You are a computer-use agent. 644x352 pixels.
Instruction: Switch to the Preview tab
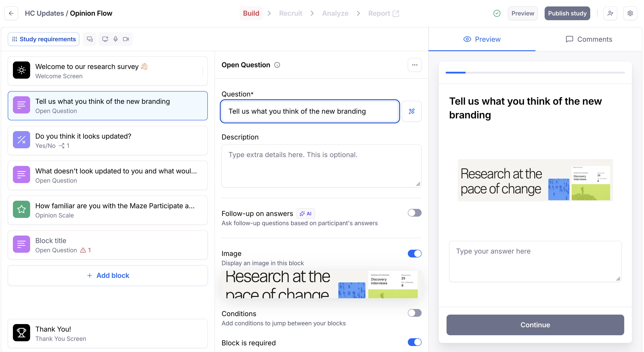tap(482, 39)
